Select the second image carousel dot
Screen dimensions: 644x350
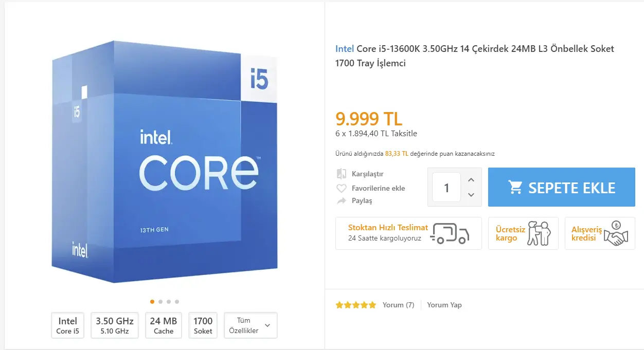[x=160, y=302]
